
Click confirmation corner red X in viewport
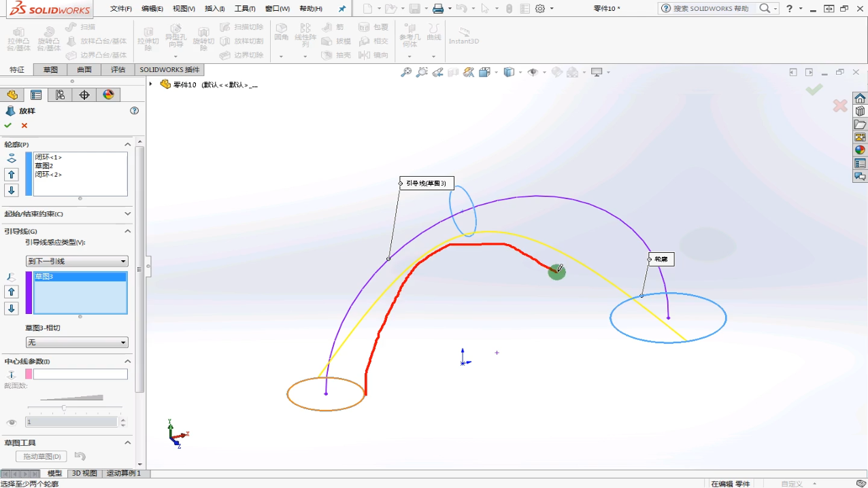coord(840,106)
